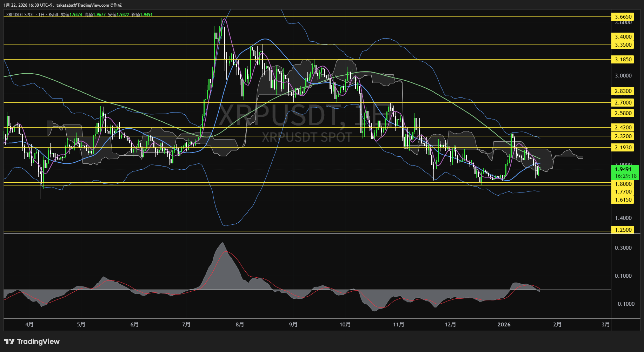Click the 2月 label on time axis

tap(557, 324)
